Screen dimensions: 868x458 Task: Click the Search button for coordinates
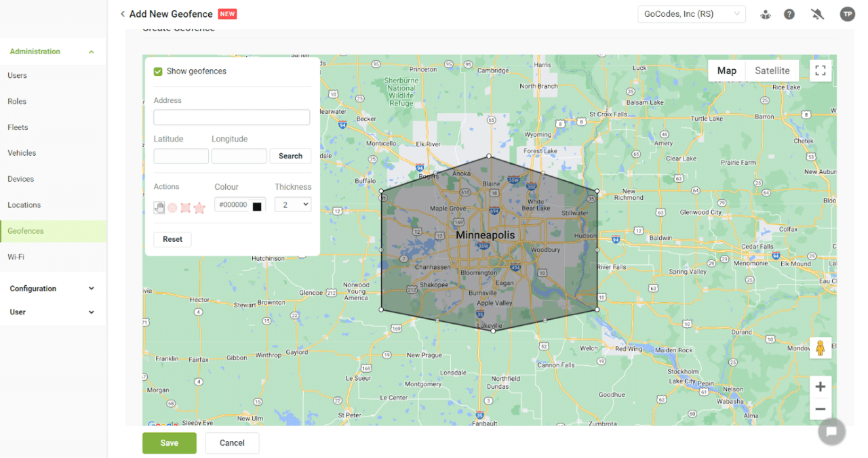[290, 156]
